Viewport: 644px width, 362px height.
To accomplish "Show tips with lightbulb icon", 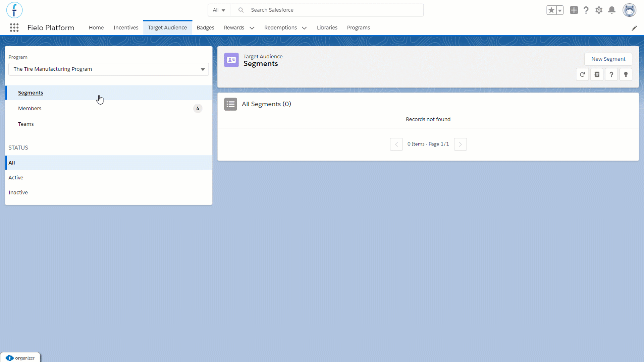I will [x=626, y=74].
